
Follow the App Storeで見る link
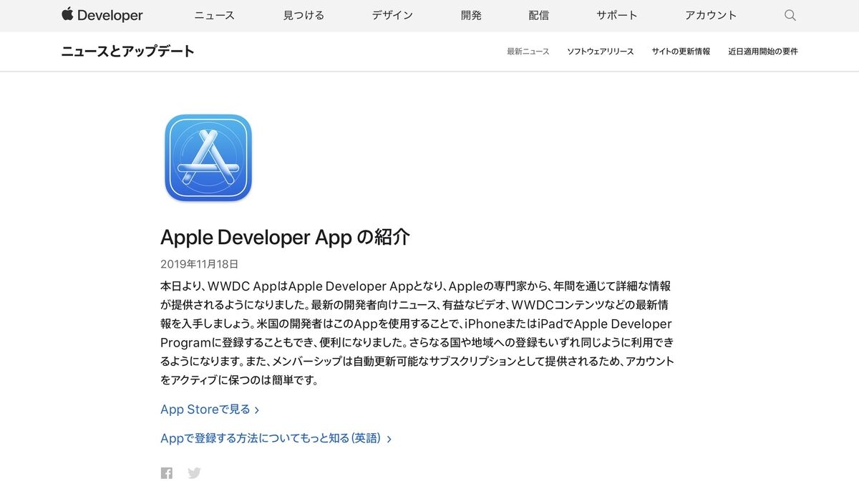(x=209, y=409)
